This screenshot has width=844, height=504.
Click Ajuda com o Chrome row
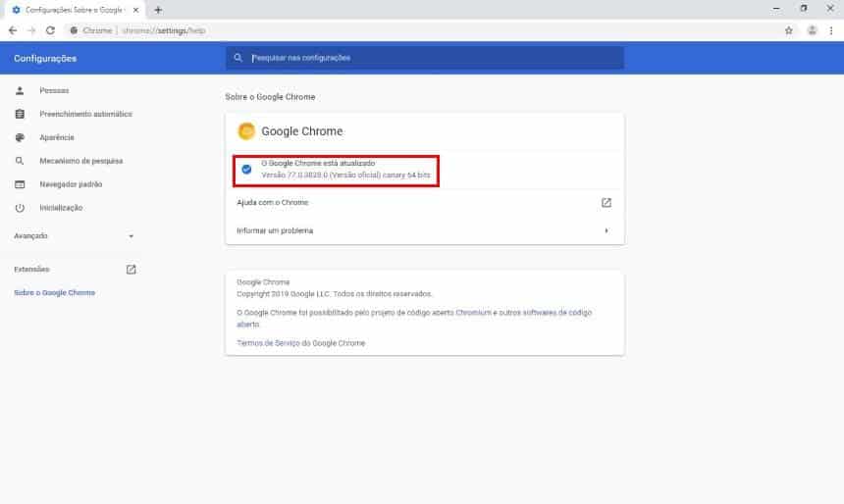click(x=425, y=202)
